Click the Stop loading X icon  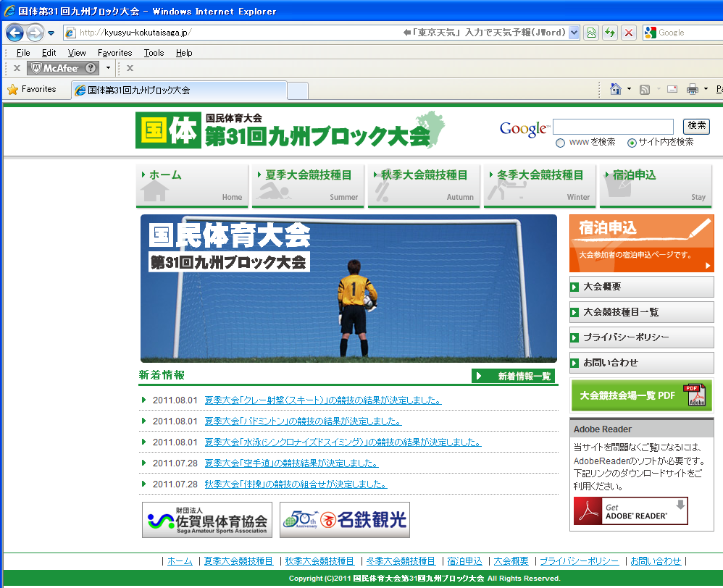[x=628, y=33]
